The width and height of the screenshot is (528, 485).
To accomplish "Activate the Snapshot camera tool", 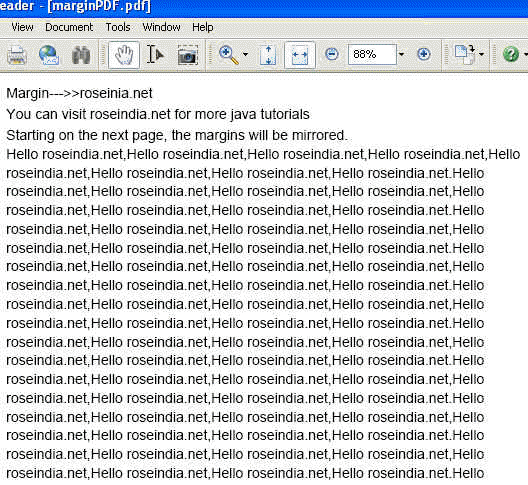I will [x=188, y=55].
